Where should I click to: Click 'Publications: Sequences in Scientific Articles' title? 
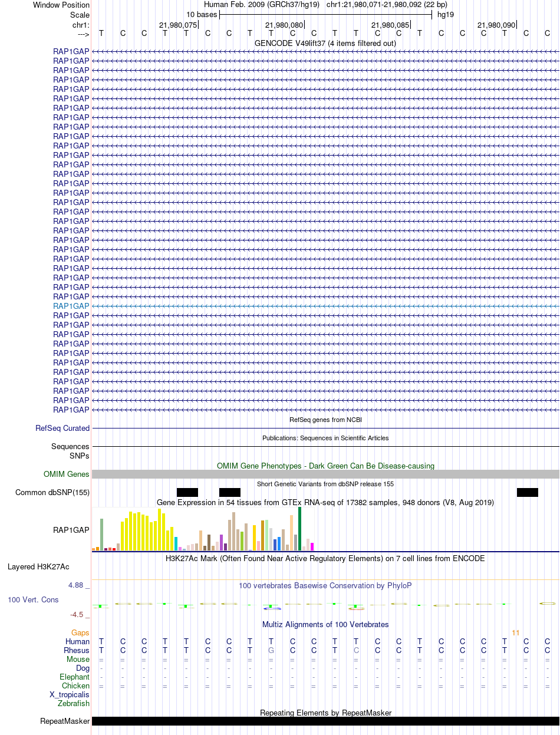(x=325, y=438)
